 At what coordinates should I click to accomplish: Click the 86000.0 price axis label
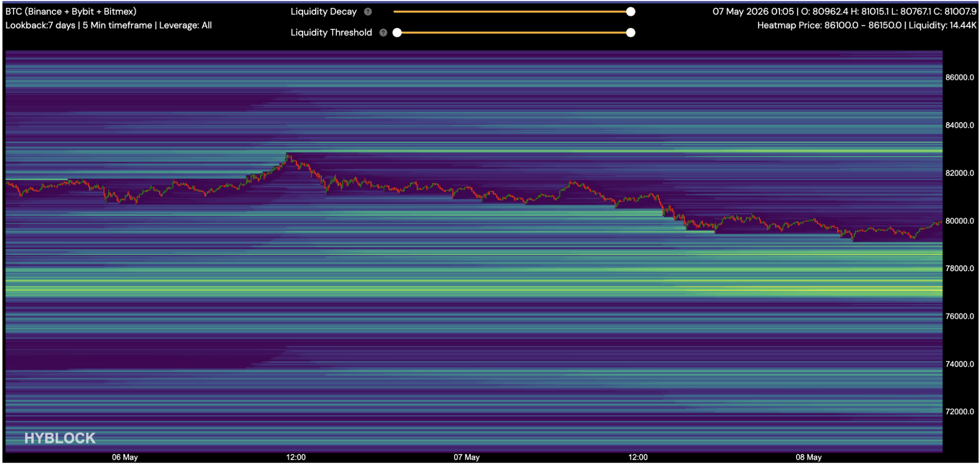click(x=959, y=77)
